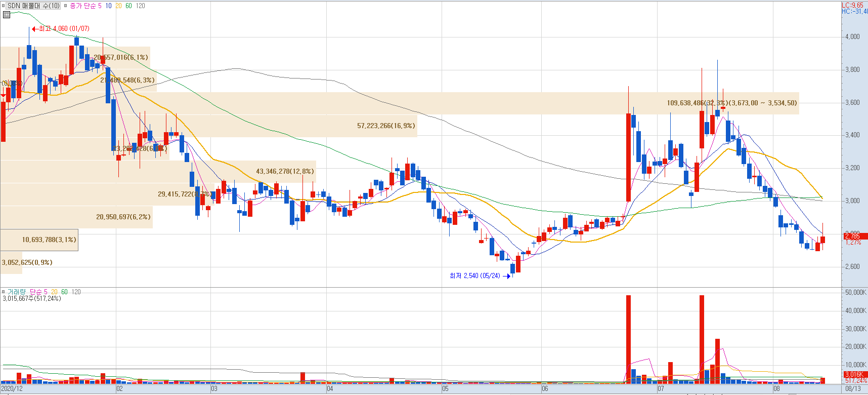Select volume moving average period 5

[x=46, y=292]
